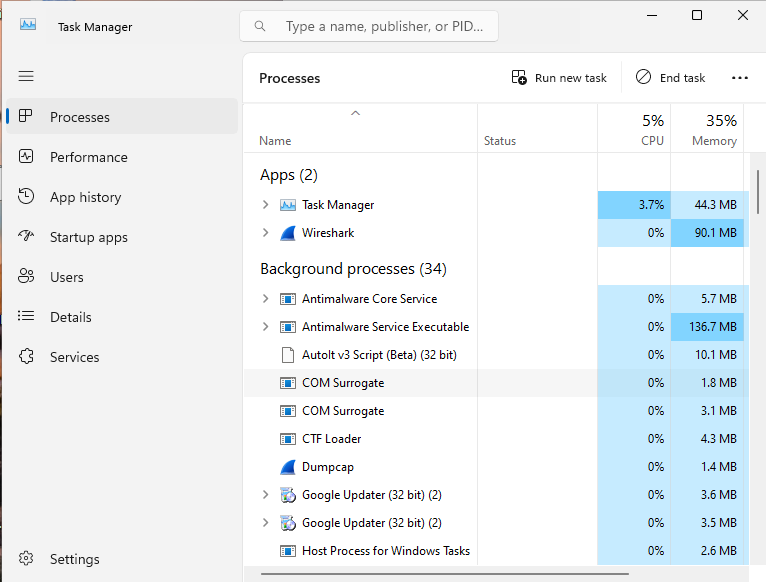
Task: Expand the Task Manager process group
Action: tap(265, 205)
